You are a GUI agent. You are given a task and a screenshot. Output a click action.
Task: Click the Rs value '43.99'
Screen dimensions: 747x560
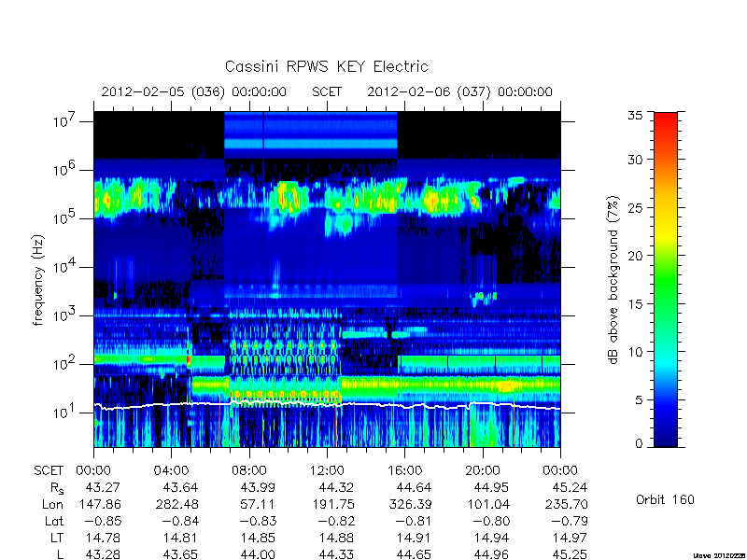tap(259, 487)
